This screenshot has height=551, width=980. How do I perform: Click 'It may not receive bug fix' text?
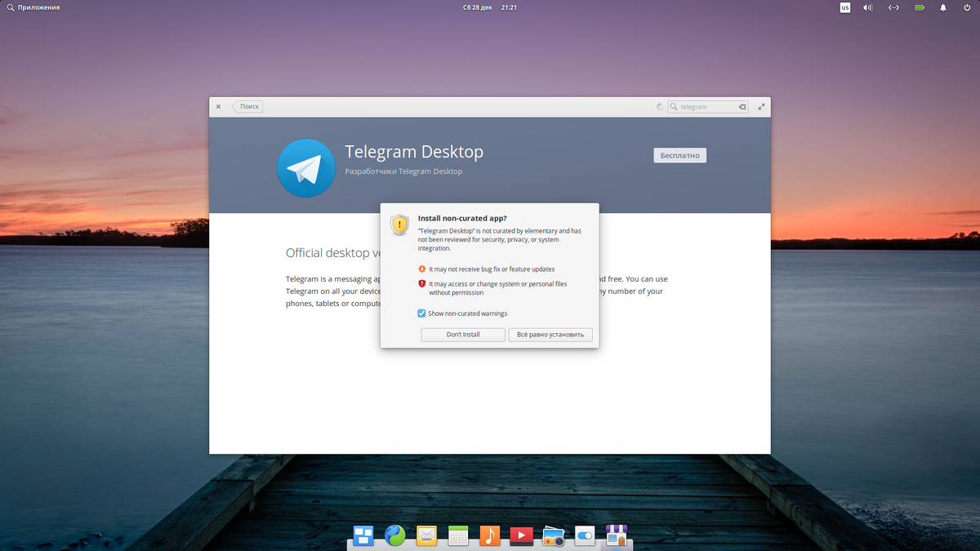tap(492, 269)
